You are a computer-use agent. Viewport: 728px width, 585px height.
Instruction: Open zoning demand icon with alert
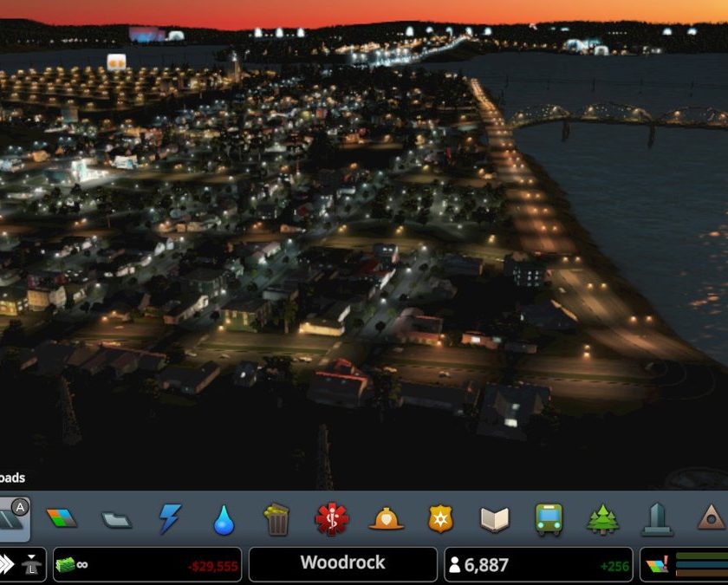pyautogui.click(x=658, y=564)
